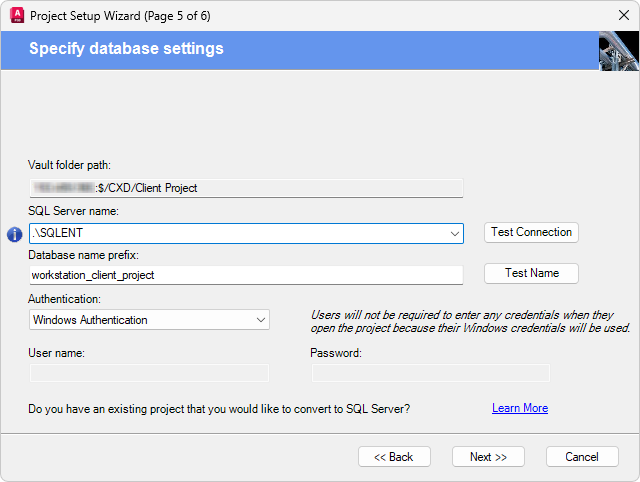Screen dimensions: 640x482
Task: Click the blue information icon beside SQL Server name
Action: (15, 235)
